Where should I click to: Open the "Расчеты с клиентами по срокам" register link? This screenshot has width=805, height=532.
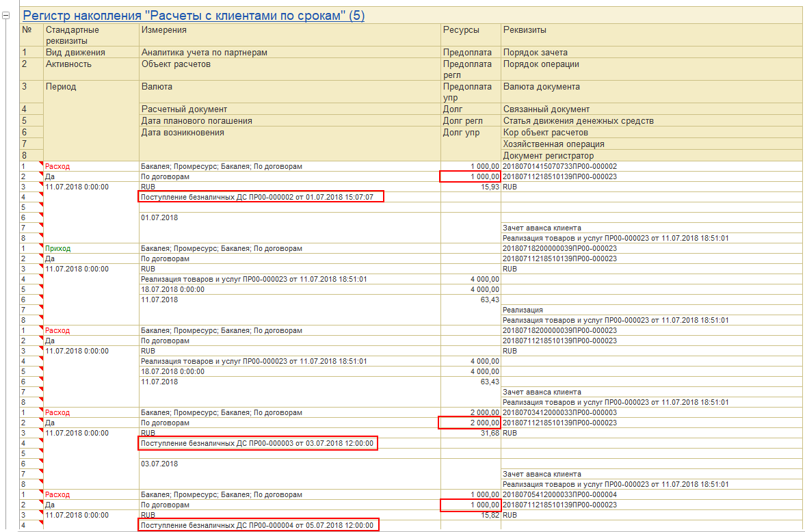click(194, 16)
